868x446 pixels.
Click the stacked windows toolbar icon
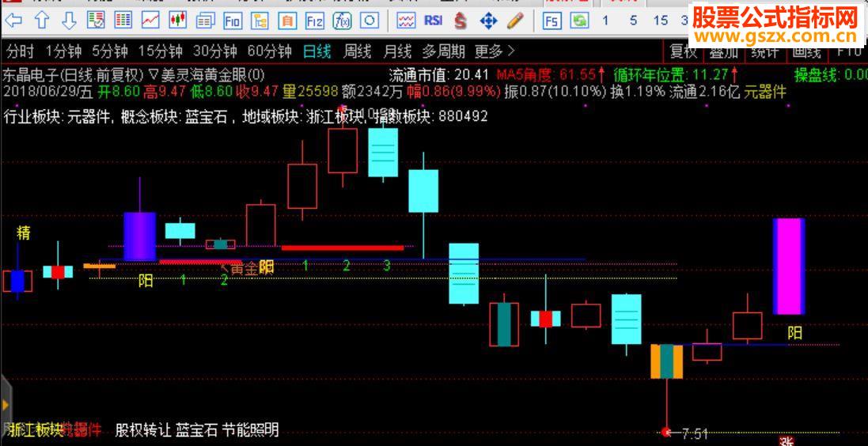point(206,21)
